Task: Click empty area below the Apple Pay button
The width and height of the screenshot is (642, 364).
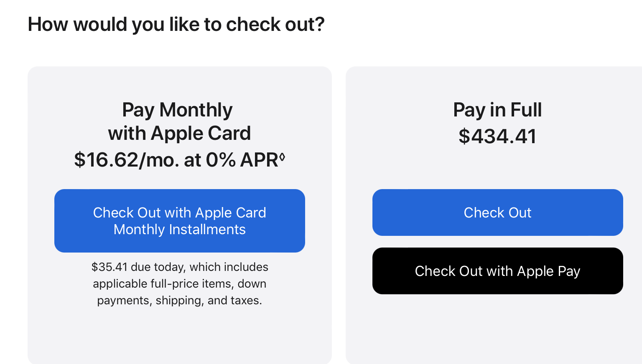Action: click(497, 330)
